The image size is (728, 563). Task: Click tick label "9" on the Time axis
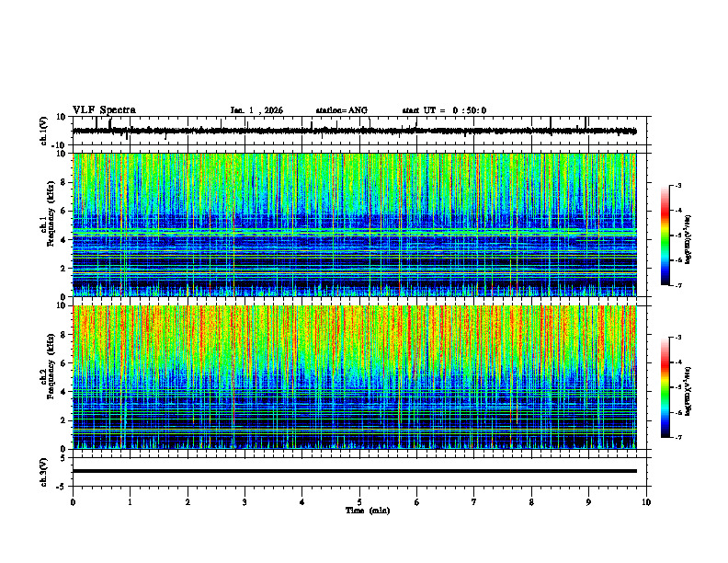(x=588, y=502)
